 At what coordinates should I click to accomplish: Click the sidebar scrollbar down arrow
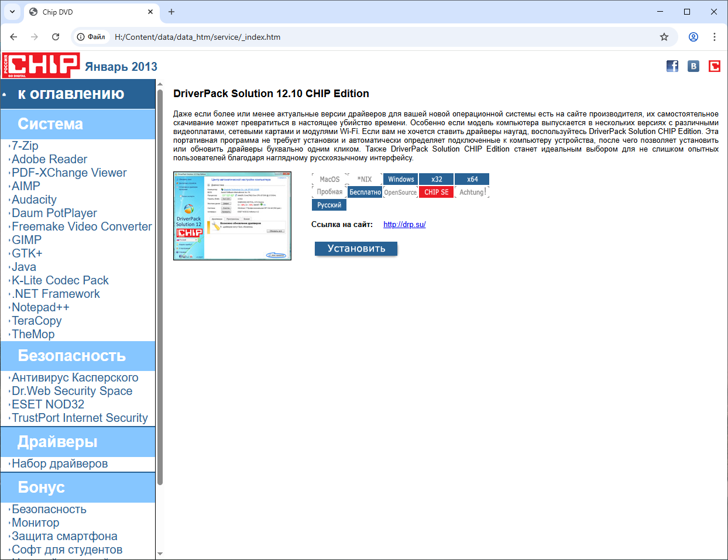[160, 554]
